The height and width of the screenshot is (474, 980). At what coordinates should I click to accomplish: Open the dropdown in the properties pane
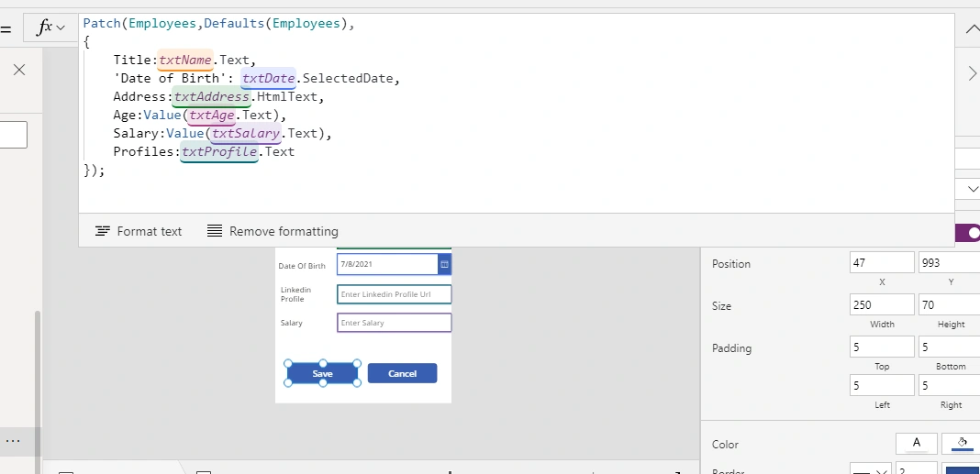[973, 189]
